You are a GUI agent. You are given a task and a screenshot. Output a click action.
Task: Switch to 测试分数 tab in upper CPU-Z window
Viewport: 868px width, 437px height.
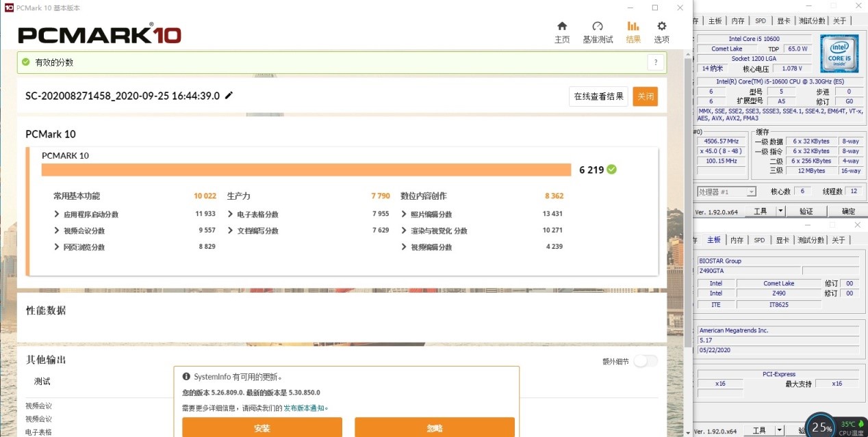[x=812, y=21]
